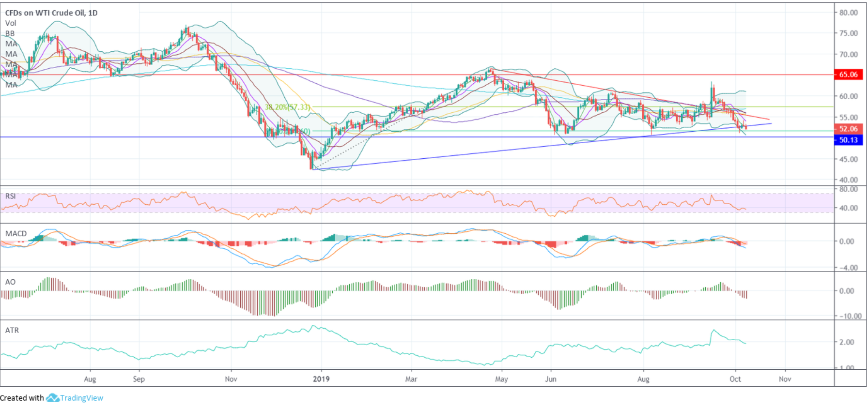Select the Nov 2018 time axis label
Viewport: 868px width, 408px height.
click(x=231, y=379)
